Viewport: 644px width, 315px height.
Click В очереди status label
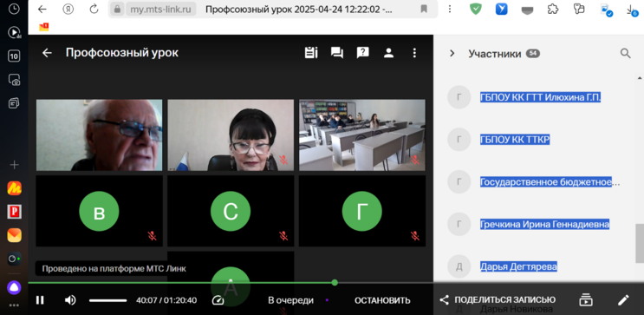(290, 300)
